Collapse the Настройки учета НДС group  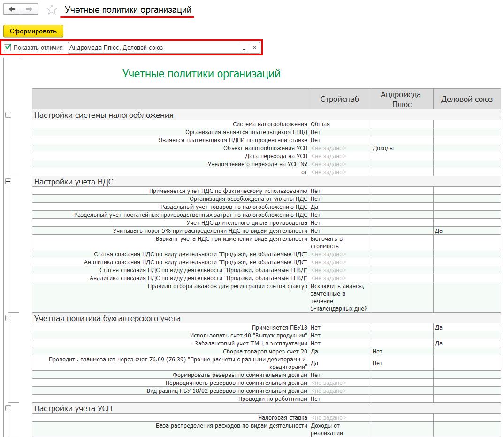(x=8, y=182)
